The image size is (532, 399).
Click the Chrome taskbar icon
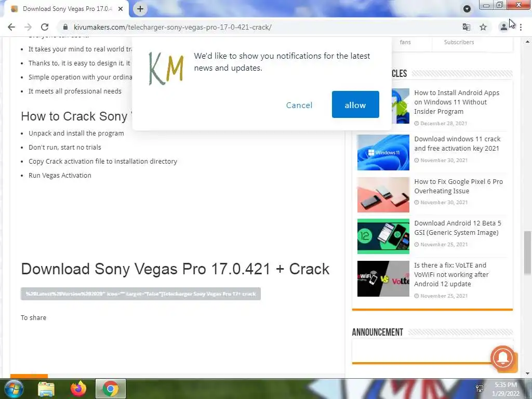click(110, 389)
